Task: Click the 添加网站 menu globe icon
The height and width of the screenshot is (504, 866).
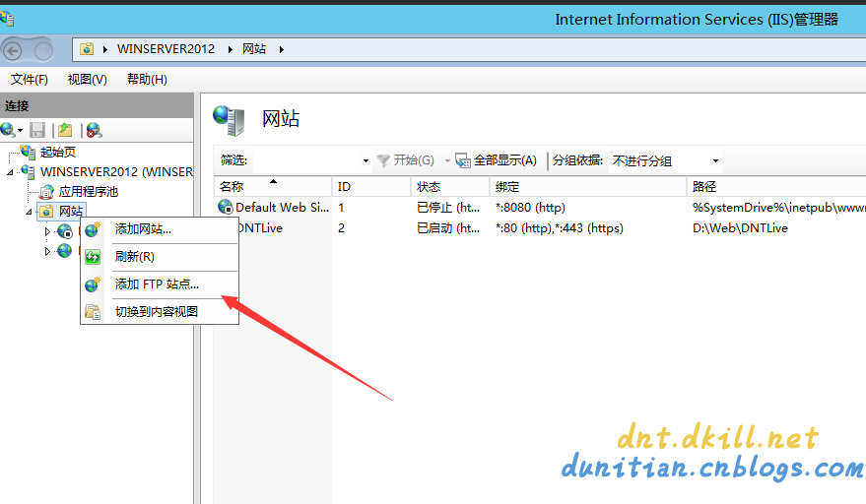Action: click(x=93, y=229)
